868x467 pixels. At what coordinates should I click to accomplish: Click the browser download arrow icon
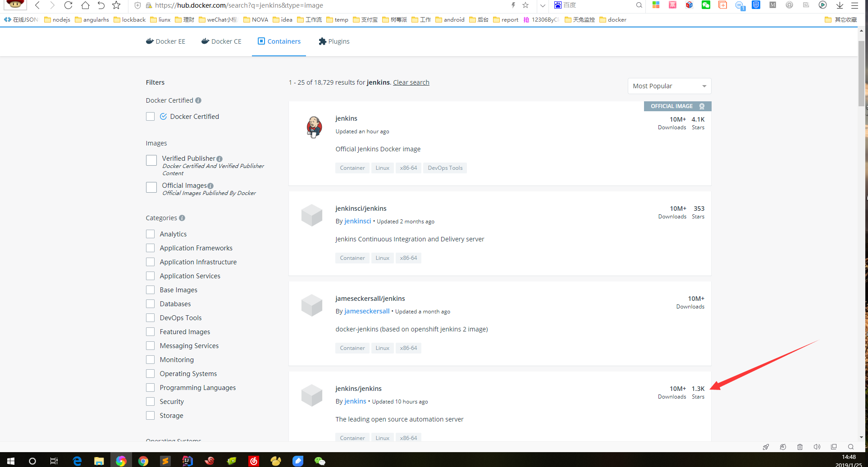point(840,5)
